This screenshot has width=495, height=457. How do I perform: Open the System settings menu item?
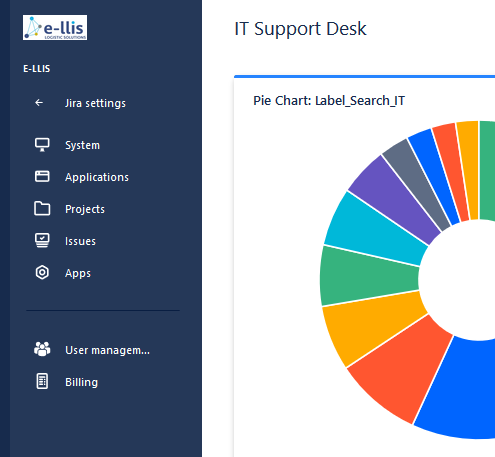pyautogui.click(x=82, y=145)
